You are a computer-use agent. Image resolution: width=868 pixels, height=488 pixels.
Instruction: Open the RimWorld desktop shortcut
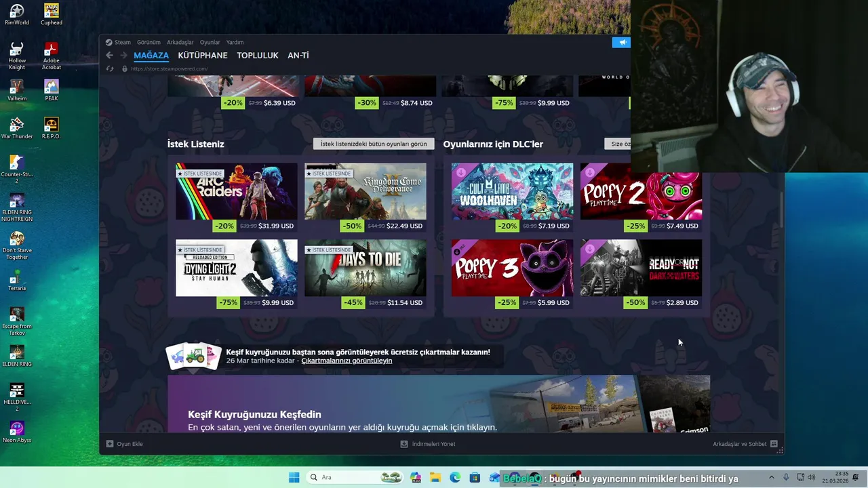(17, 14)
